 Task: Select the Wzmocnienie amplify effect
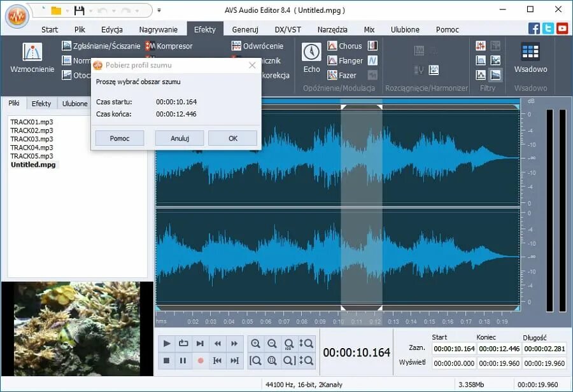click(x=32, y=58)
